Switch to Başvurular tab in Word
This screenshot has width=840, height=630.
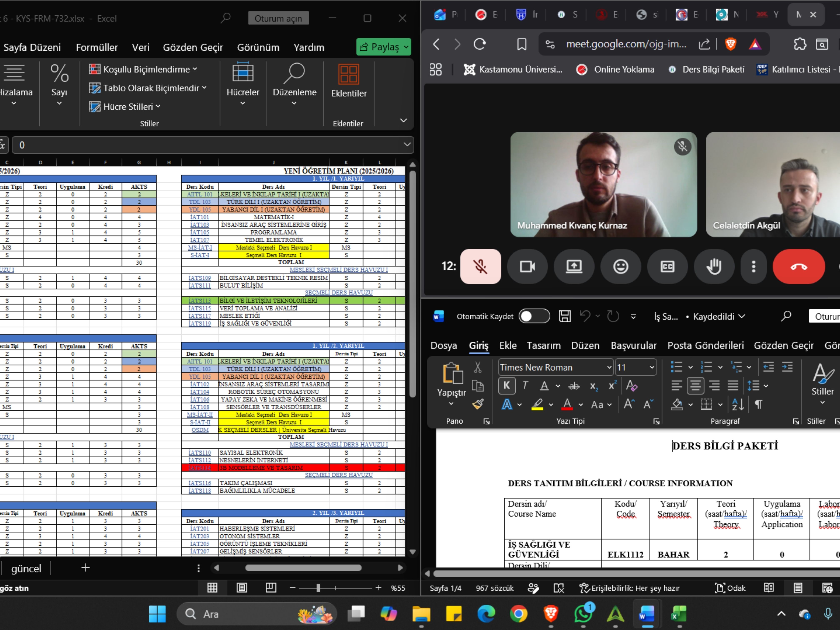pyautogui.click(x=633, y=345)
